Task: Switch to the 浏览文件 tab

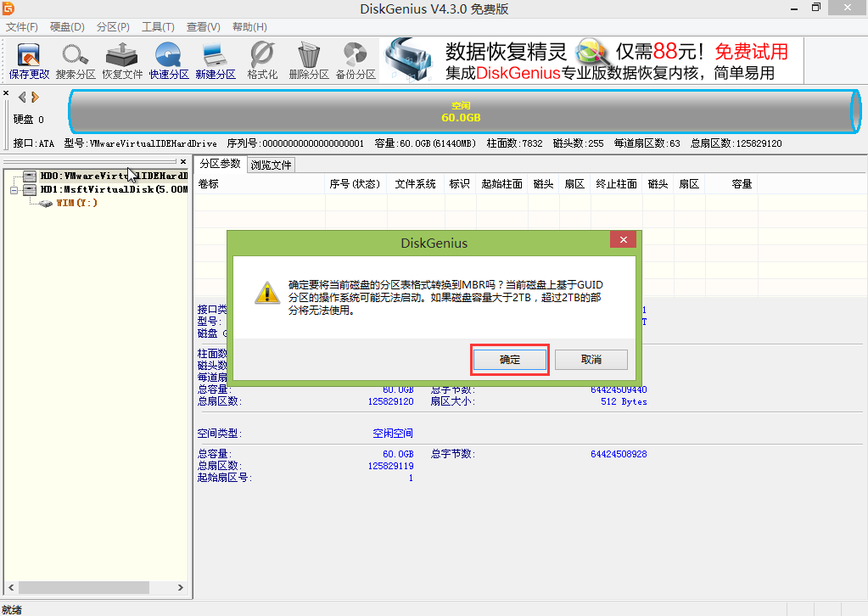Action: 271,165
